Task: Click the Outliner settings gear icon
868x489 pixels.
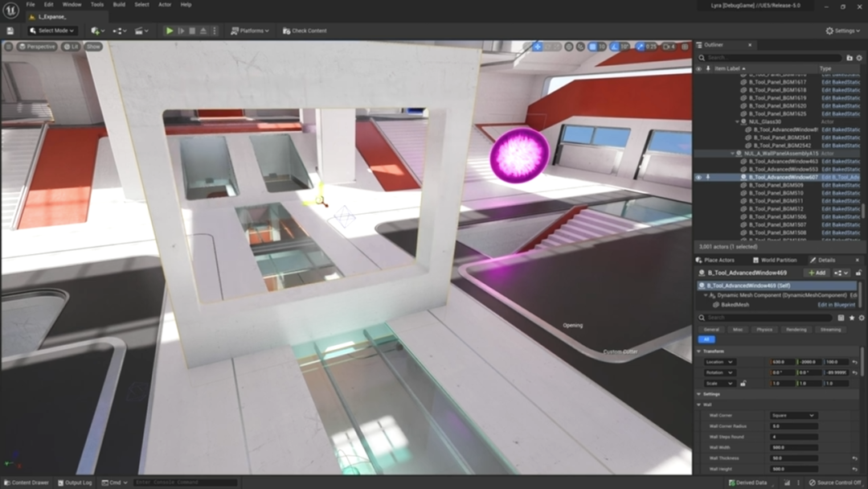Action: (860, 58)
